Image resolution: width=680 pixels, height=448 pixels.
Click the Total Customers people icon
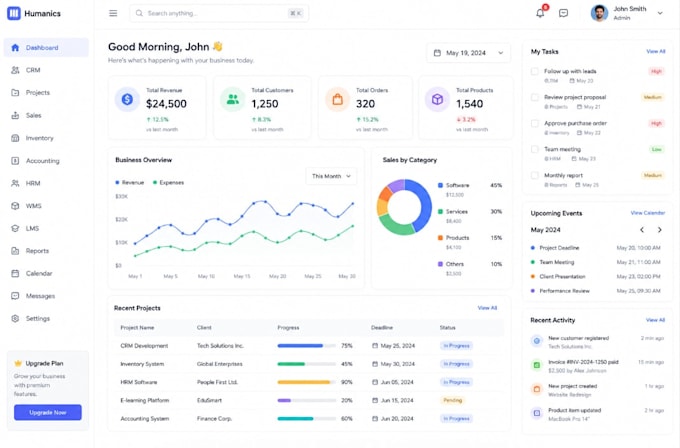(x=232, y=99)
